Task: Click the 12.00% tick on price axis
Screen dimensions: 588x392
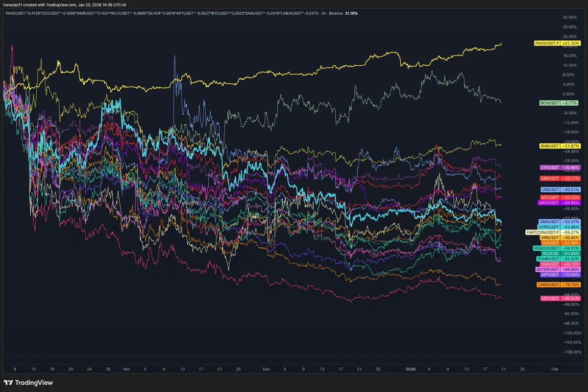Action: [x=570, y=65]
